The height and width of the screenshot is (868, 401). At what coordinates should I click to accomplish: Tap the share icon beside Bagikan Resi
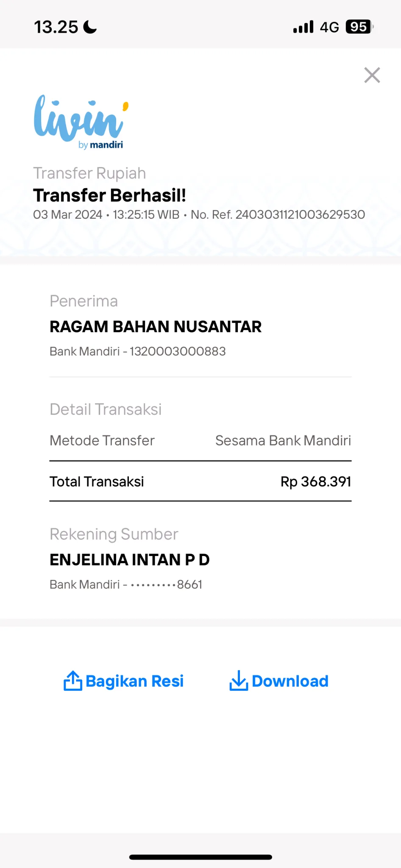pos(73,681)
